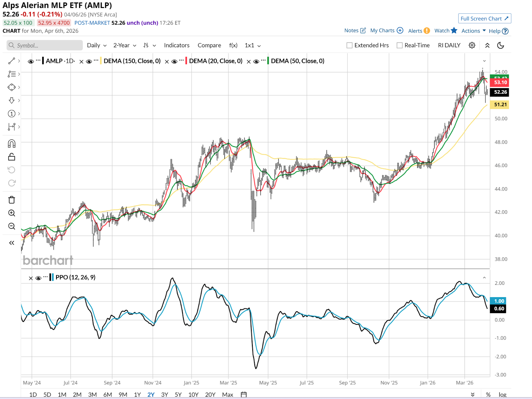
Task: Click the Indicators button
Action: (177, 45)
